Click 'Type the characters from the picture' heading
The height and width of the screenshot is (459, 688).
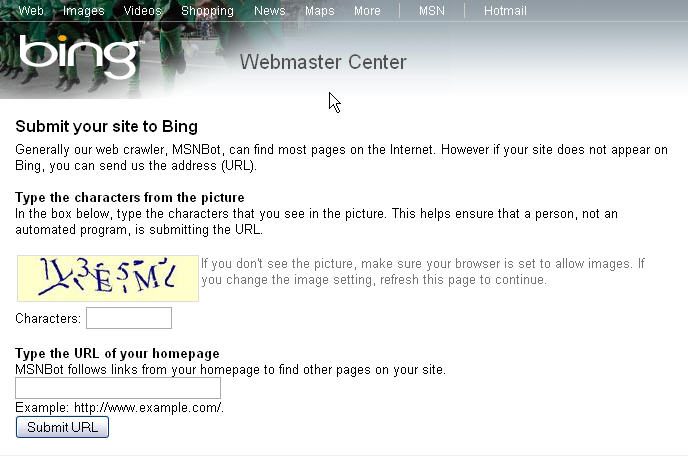pos(130,197)
